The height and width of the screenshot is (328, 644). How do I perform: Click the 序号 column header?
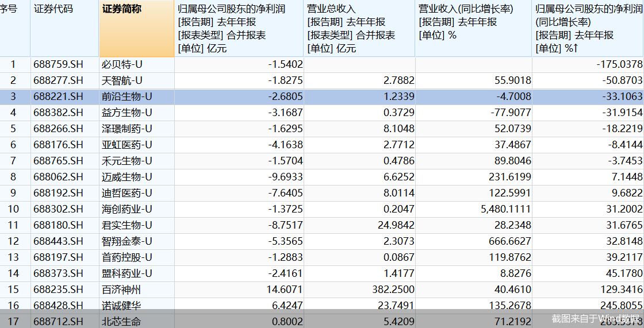coord(15,29)
